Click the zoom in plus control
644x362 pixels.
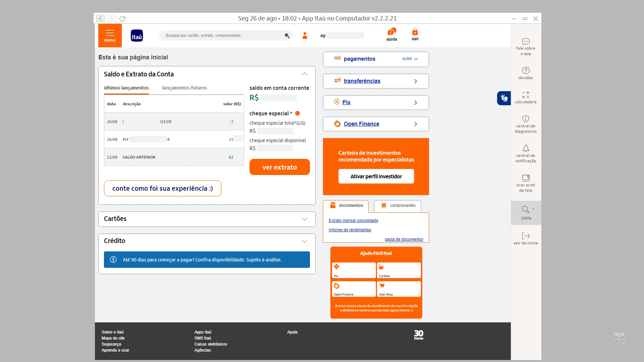(533, 209)
